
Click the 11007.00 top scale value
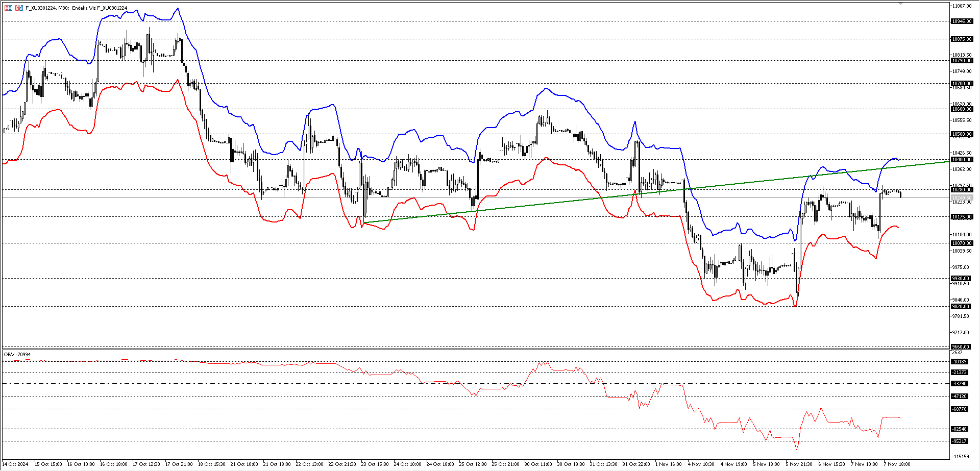pyautogui.click(x=962, y=6)
